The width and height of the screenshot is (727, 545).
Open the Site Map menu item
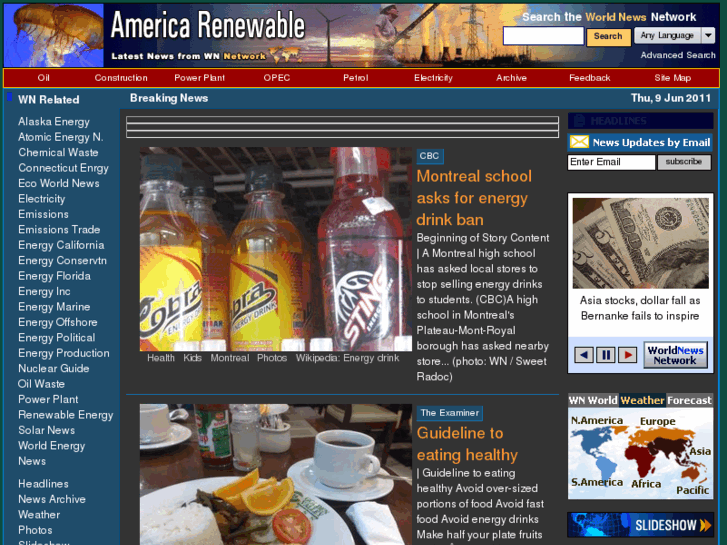tap(672, 78)
